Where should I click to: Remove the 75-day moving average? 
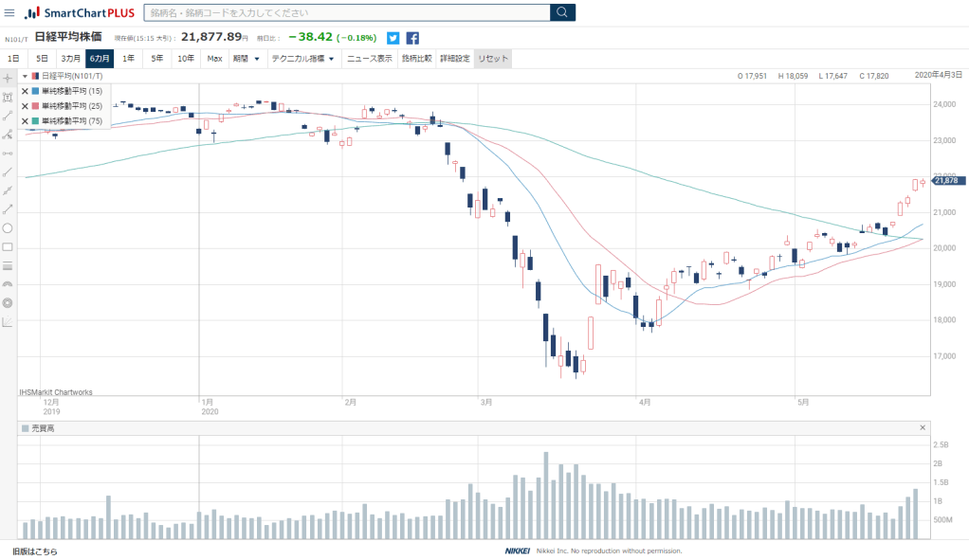tap(26, 121)
